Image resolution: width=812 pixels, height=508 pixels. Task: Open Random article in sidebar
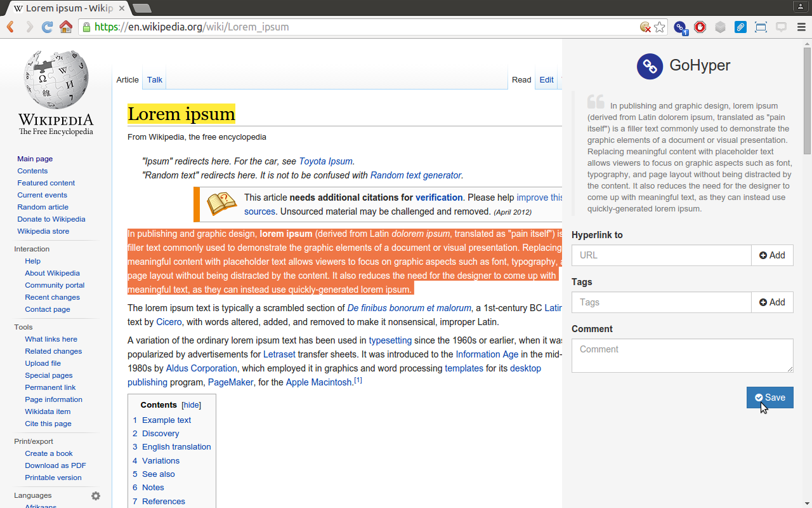(x=43, y=207)
